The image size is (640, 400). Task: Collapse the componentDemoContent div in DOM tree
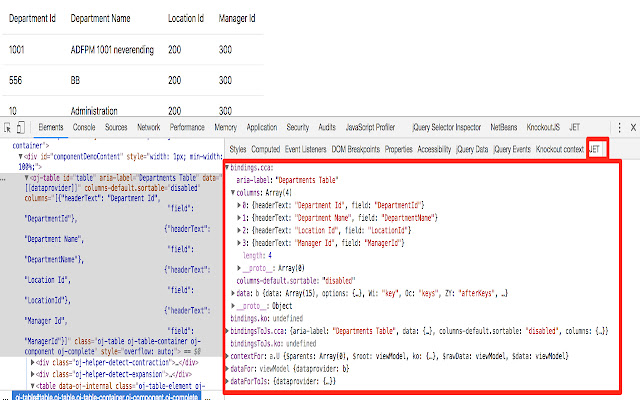(x=20, y=157)
